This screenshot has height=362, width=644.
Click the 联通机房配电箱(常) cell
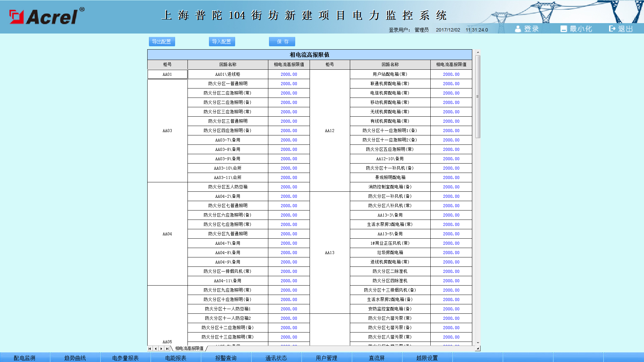[x=390, y=84]
